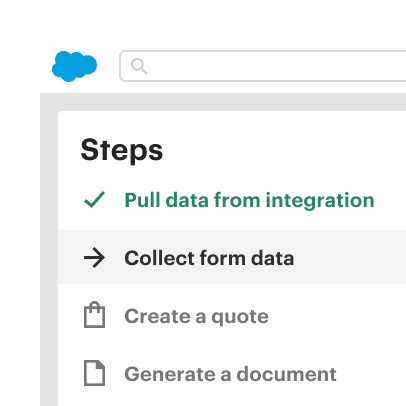The image size is (406, 406).
Task: Click the green checkmark icon
Action: click(x=94, y=200)
